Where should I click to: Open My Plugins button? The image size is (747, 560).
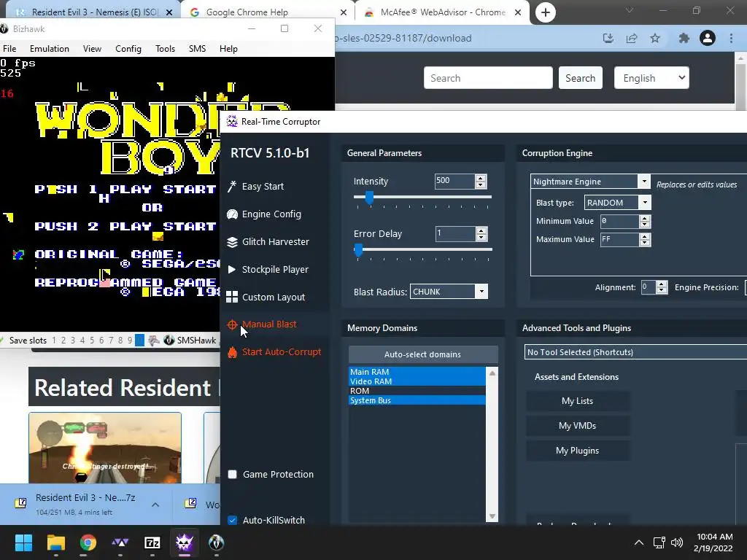pos(578,451)
